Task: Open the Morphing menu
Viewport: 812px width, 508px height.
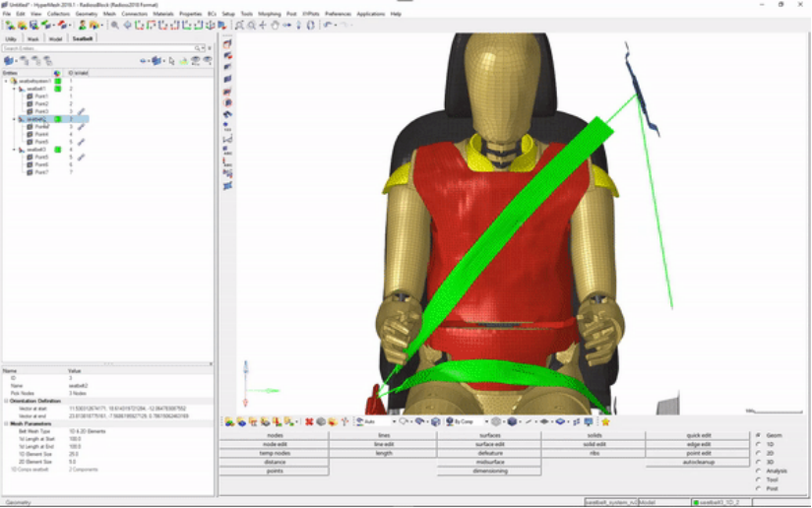Action: [x=270, y=14]
